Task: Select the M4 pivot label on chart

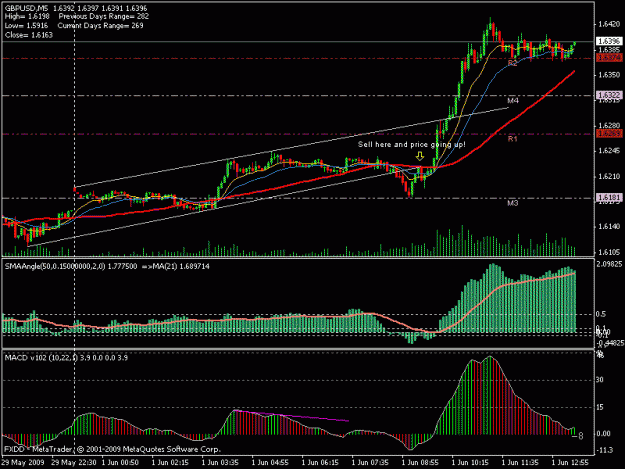Action: coord(513,100)
